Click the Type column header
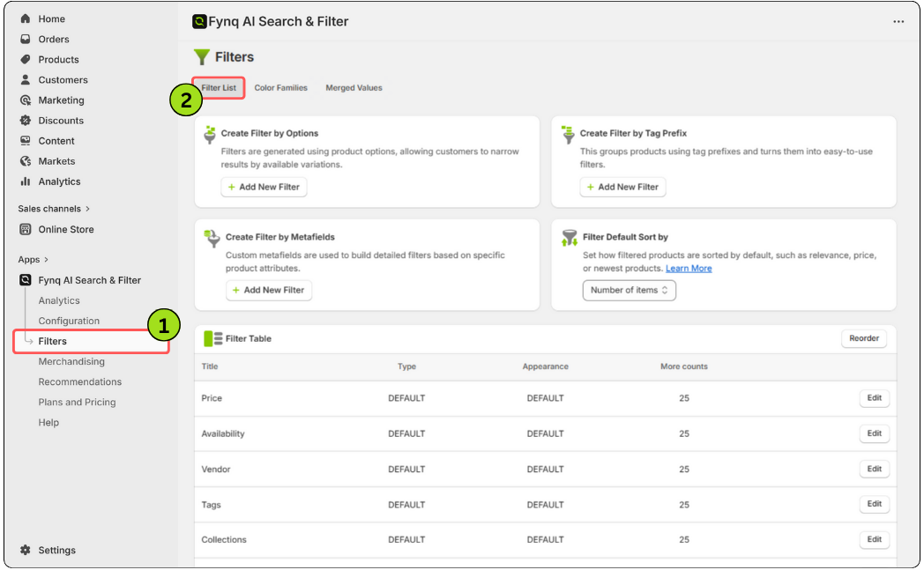This screenshot has width=924, height=570. pyautogui.click(x=406, y=366)
